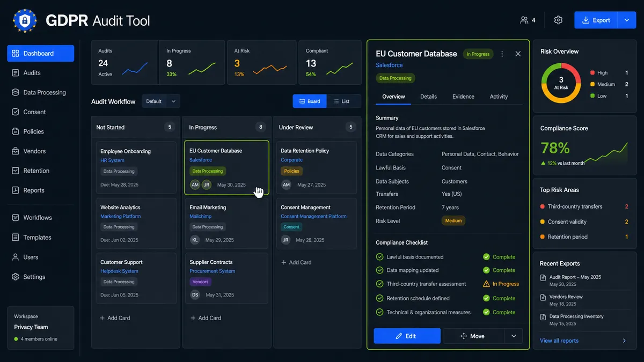Open the Overview tab

[x=393, y=97]
